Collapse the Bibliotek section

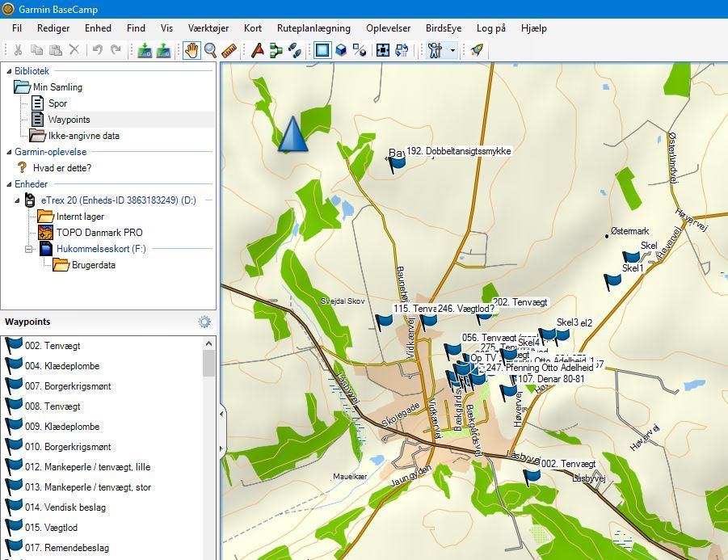pyautogui.click(x=9, y=71)
